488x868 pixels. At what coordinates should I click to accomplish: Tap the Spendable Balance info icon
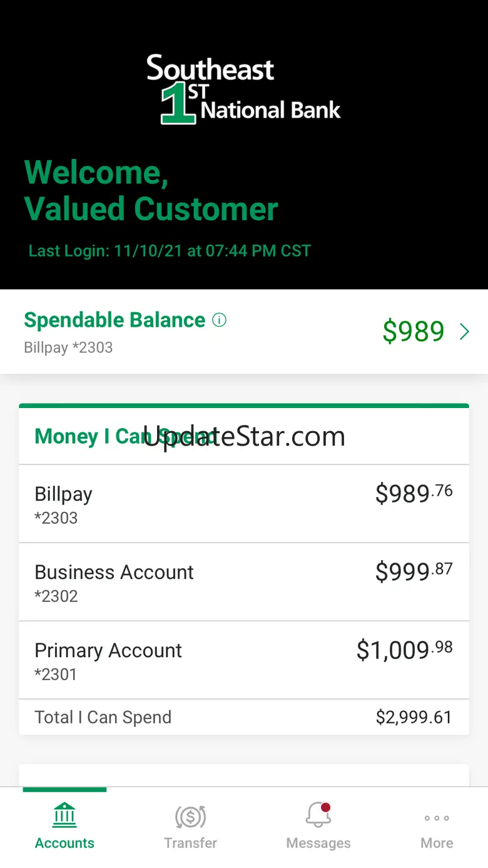pos(219,320)
